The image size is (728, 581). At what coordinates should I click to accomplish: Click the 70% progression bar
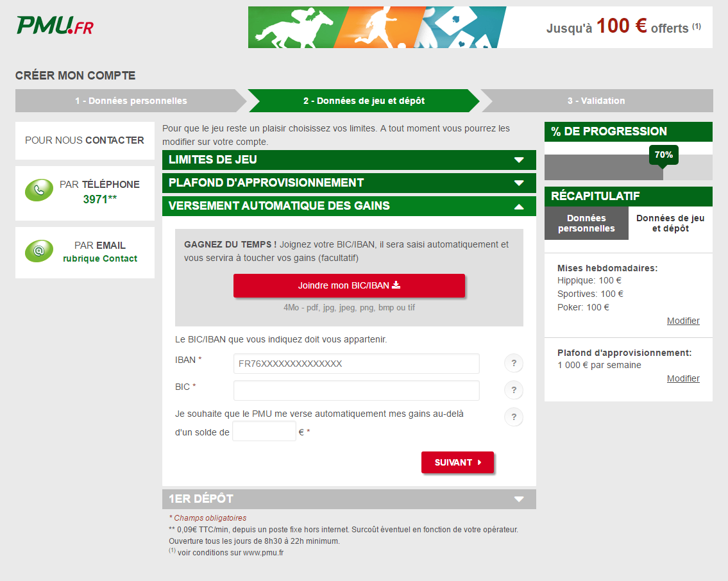(x=663, y=155)
